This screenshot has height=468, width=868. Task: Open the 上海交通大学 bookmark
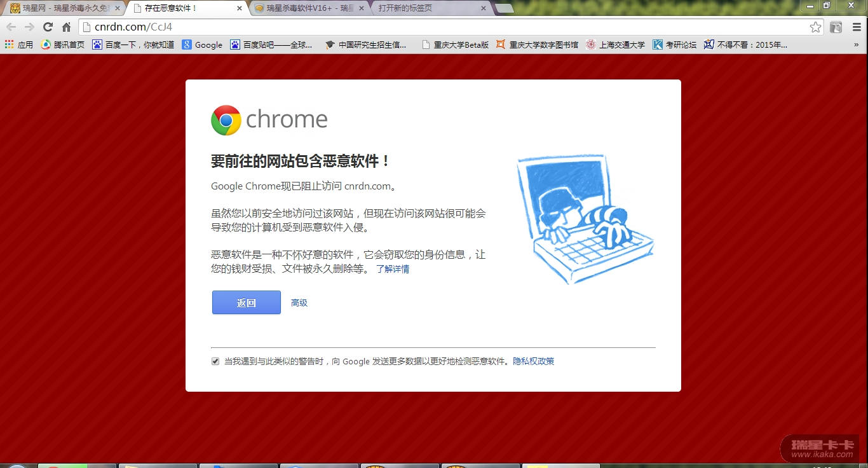[x=615, y=45]
